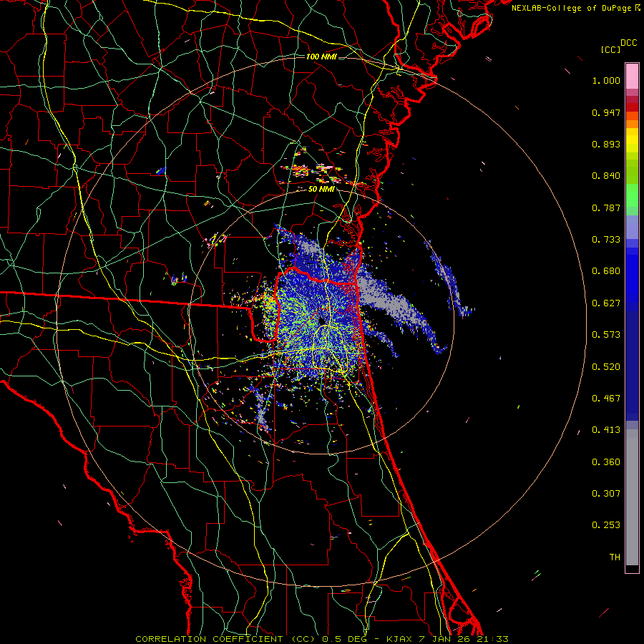Pick the light periwinkle band on color scale
644x644 pixels.
coord(632,227)
